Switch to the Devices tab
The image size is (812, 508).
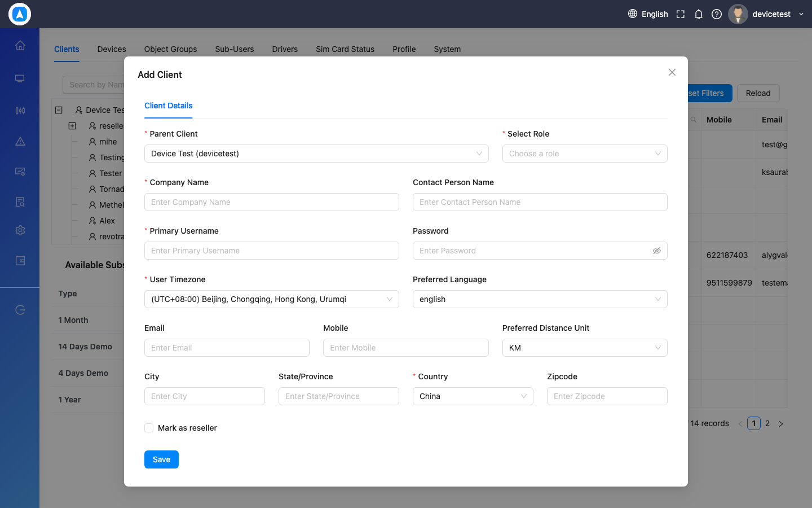point(112,49)
